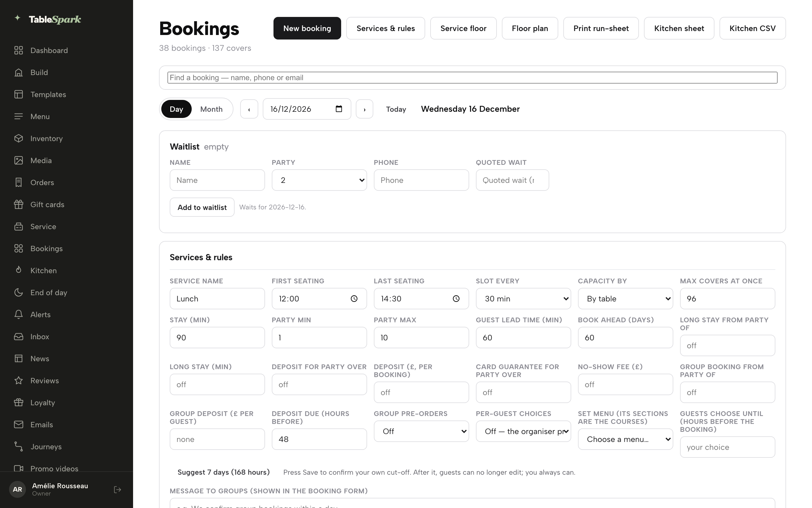Open the Per-guest choices dropdown
Screen dimensions: 812x508
coord(523,432)
